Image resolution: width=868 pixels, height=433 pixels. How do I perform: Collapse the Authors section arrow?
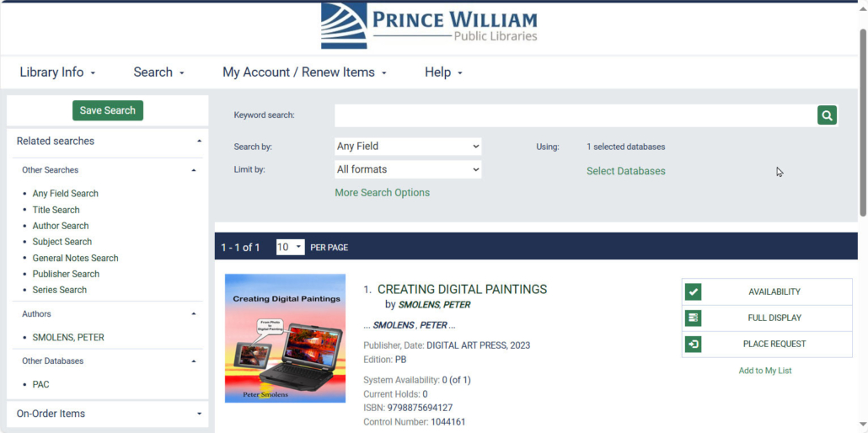[193, 314]
